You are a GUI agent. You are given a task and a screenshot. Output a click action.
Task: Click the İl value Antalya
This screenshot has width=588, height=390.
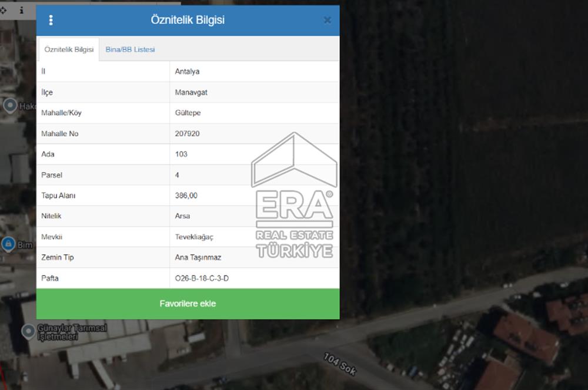point(187,72)
